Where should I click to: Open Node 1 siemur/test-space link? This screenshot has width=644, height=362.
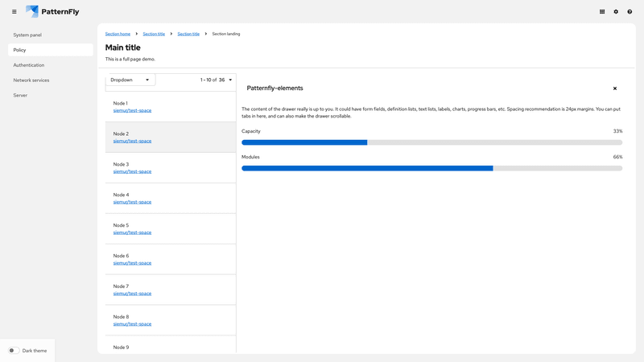pos(132,110)
